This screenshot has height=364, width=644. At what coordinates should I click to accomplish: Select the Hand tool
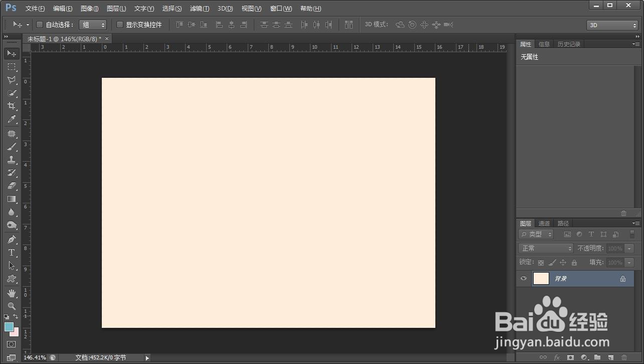12,293
